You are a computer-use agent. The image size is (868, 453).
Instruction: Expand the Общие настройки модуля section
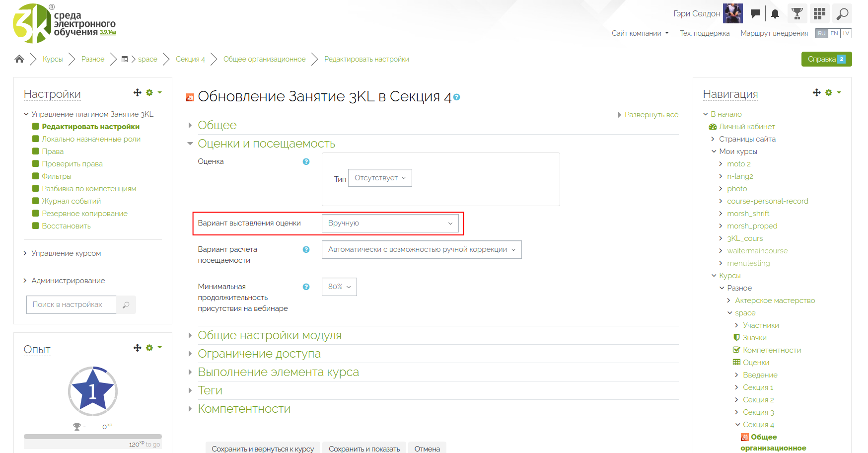tap(269, 336)
